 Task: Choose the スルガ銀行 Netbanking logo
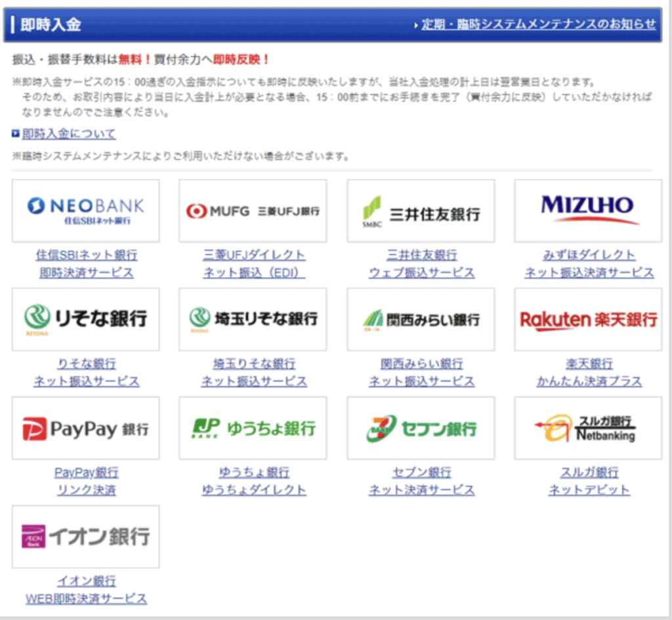(589, 428)
